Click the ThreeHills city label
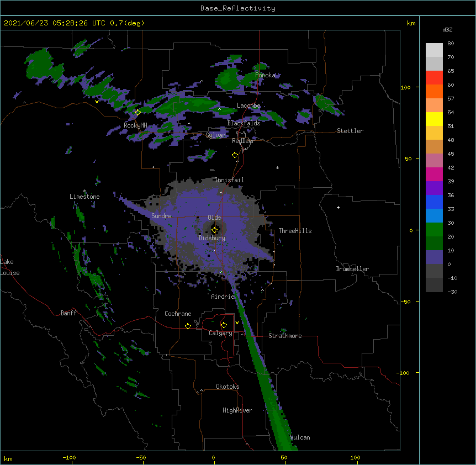The image size is (476, 465). pyautogui.click(x=295, y=231)
